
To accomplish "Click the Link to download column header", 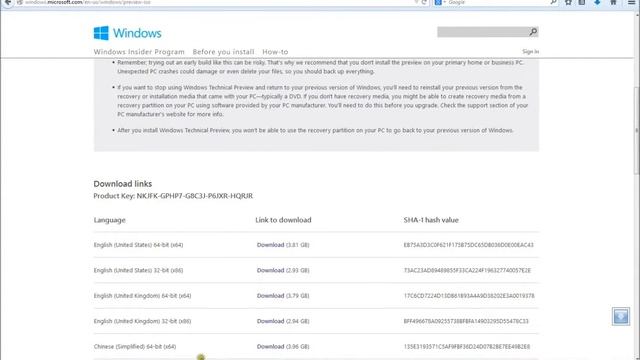I will point(283,220).
